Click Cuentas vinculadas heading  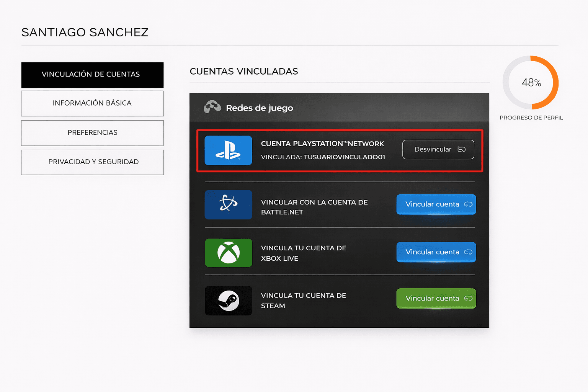pos(244,72)
